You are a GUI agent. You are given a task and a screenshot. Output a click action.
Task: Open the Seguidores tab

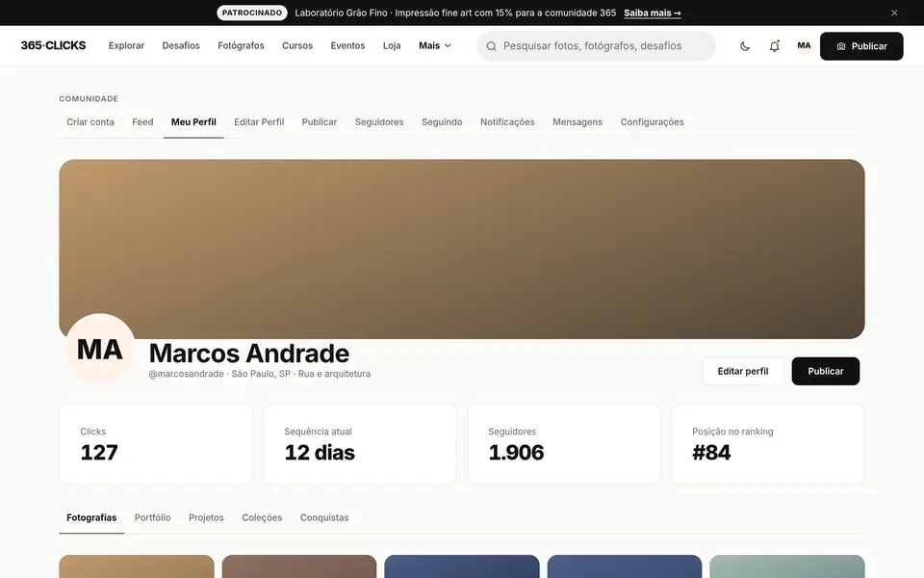379,122
